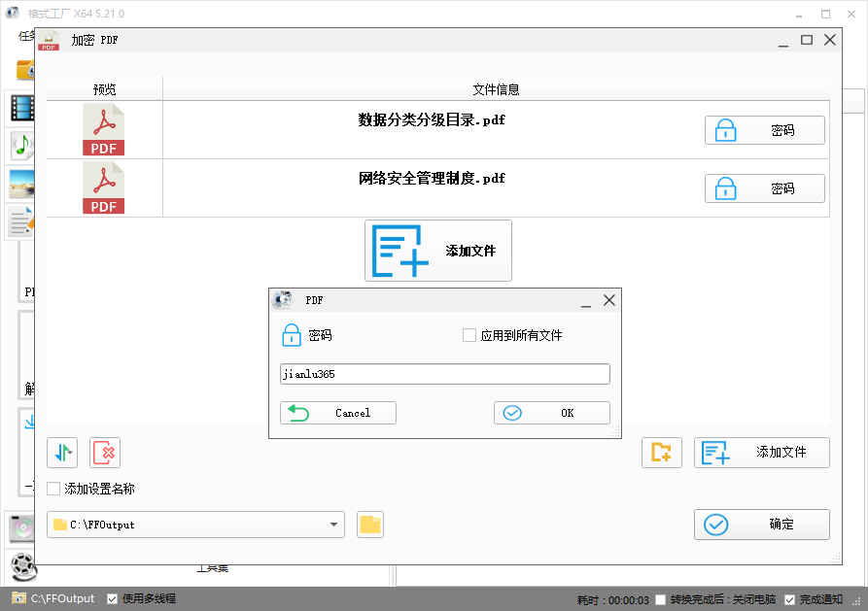The image size is (868, 611).
Task: Browse output folder with yellow folder icon
Action: (369, 524)
